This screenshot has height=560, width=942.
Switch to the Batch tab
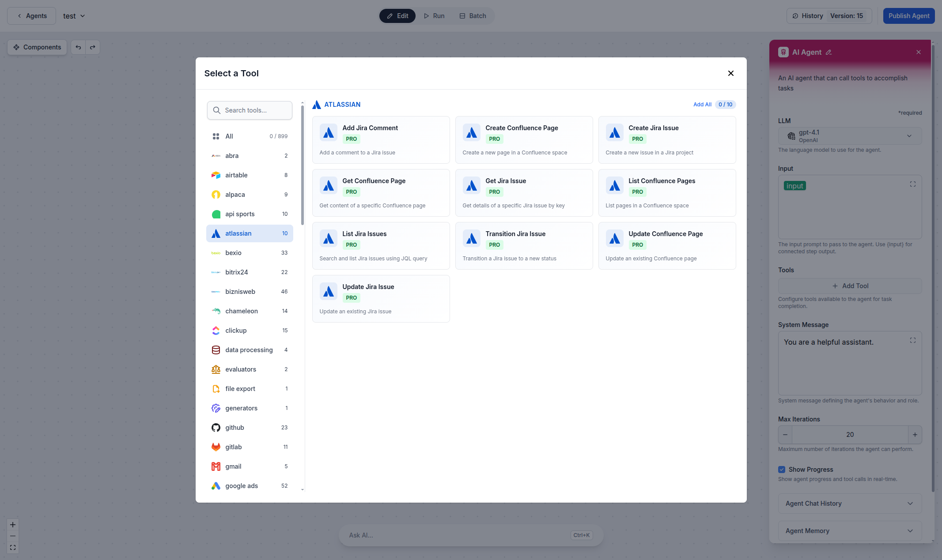click(x=473, y=15)
